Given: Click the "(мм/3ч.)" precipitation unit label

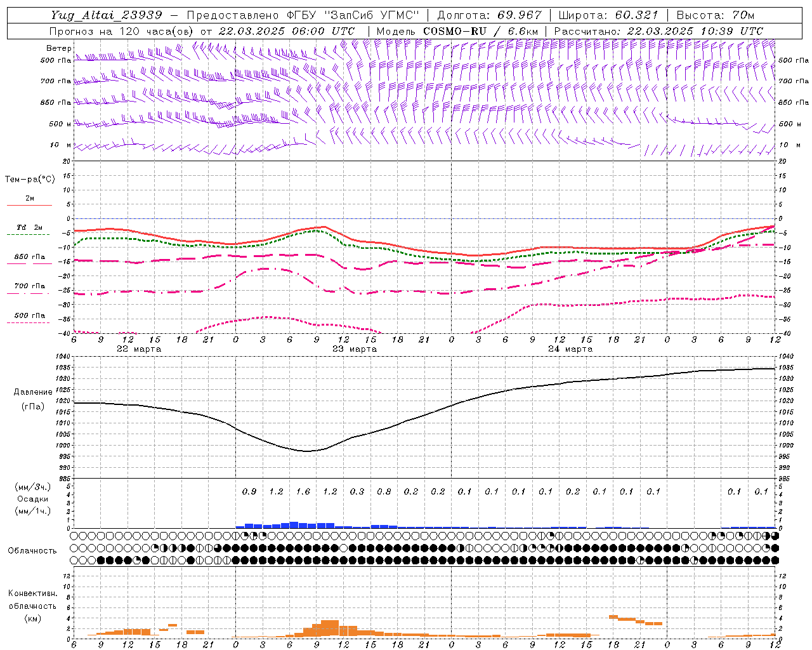Looking at the screenshot, I should point(33,487).
